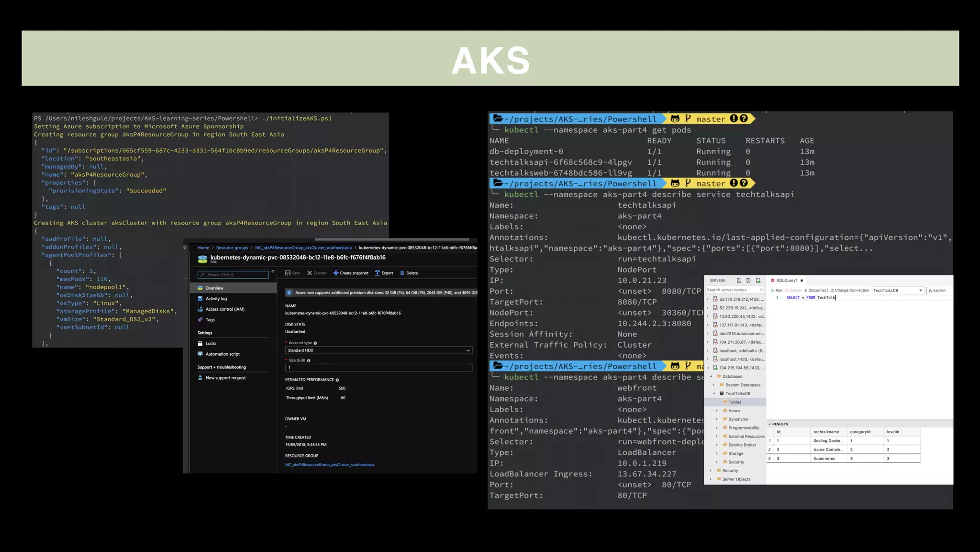Click the Show Active Connections icon in Servers panel
The height and width of the screenshot is (552, 980).
758,281
